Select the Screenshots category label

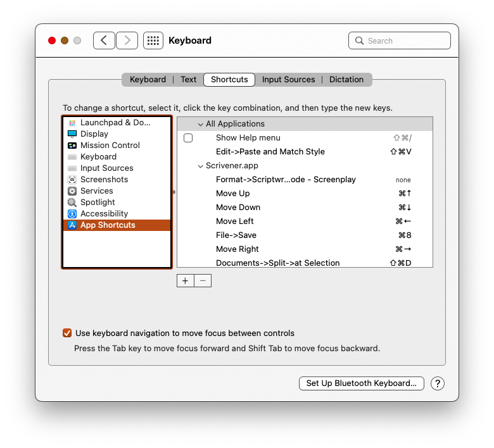coord(104,179)
